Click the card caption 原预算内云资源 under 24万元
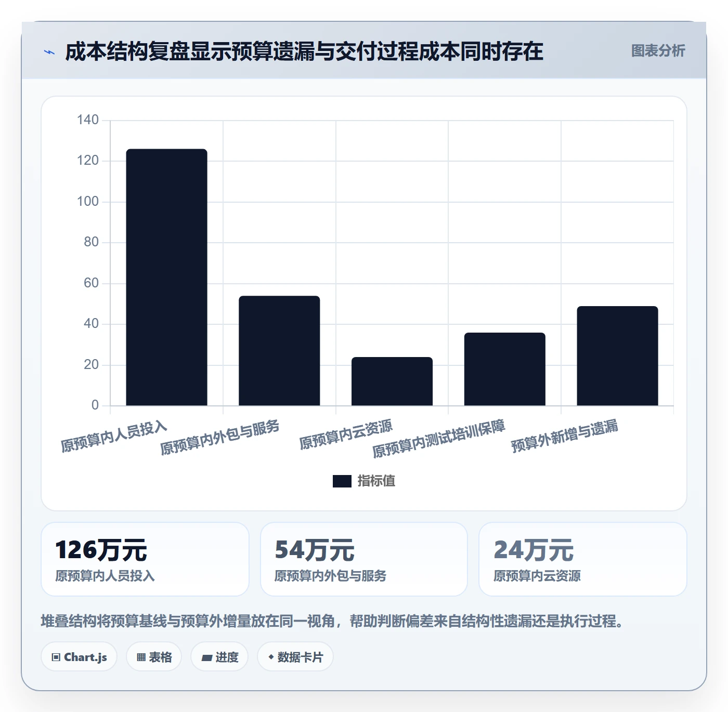The height and width of the screenshot is (712, 728). [537, 576]
